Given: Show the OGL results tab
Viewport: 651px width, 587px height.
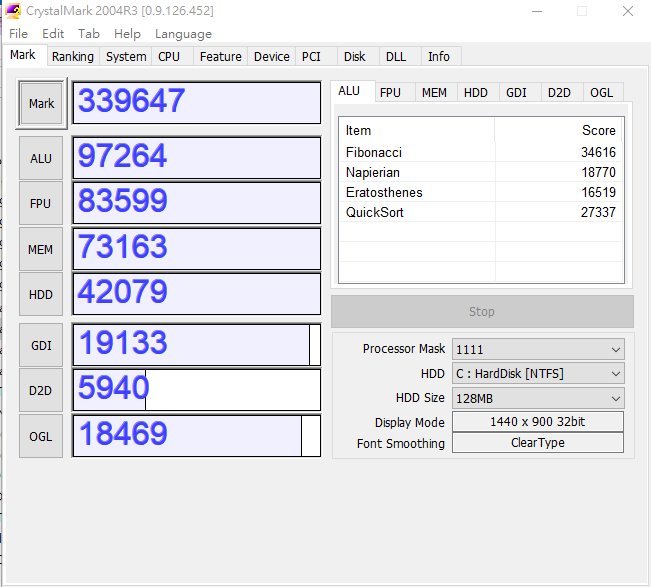Looking at the screenshot, I should pos(601,93).
